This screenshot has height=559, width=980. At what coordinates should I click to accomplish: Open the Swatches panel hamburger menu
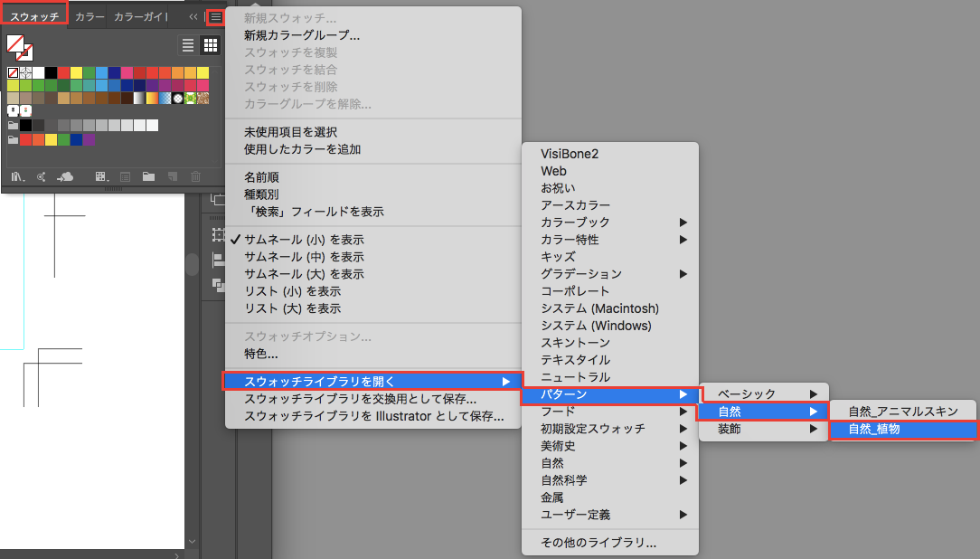pos(215,17)
